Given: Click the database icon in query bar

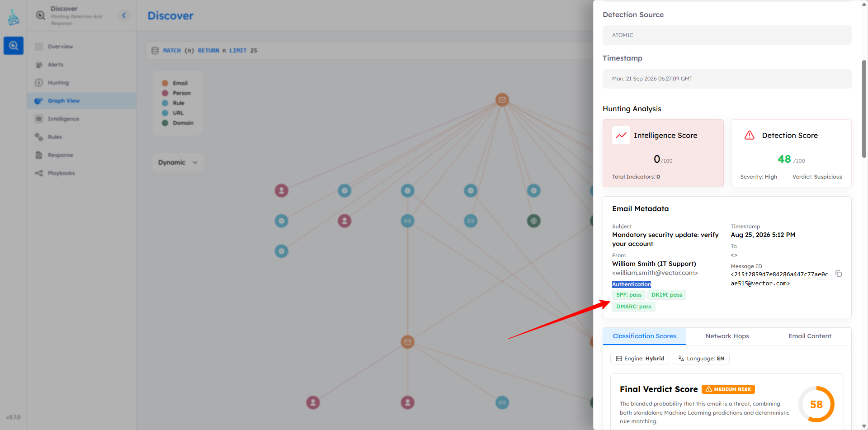Looking at the screenshot, I should click(155, 51).
